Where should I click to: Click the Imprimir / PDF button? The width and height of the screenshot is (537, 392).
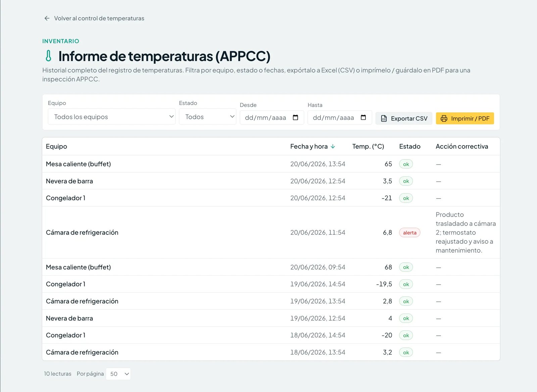tap(465, 118)
